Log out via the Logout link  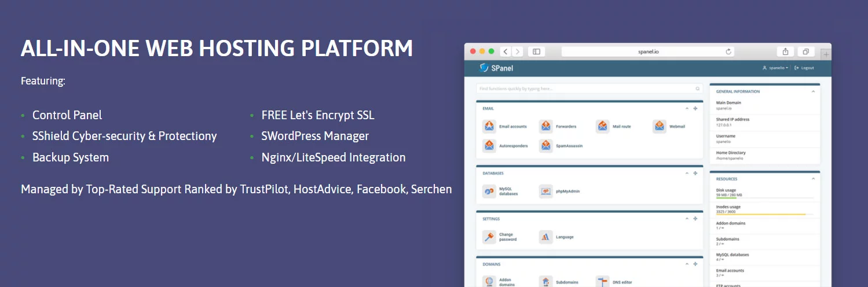pyautogui.click(x=804, y=68)
